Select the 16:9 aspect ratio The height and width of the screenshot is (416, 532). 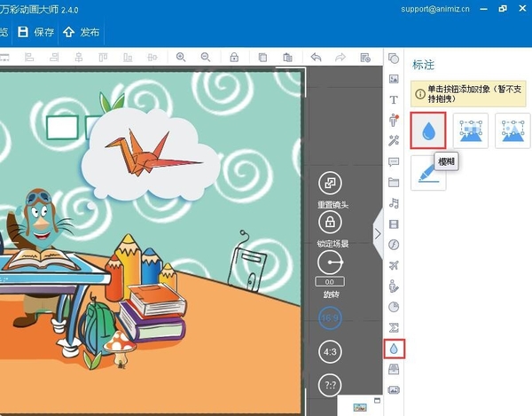[x=330, y=318]
